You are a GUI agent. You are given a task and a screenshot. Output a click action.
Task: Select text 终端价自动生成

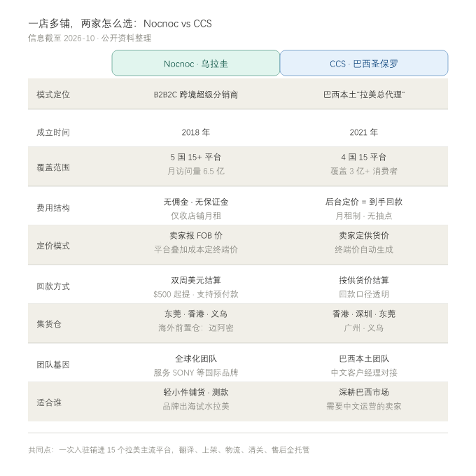(364, 249)
